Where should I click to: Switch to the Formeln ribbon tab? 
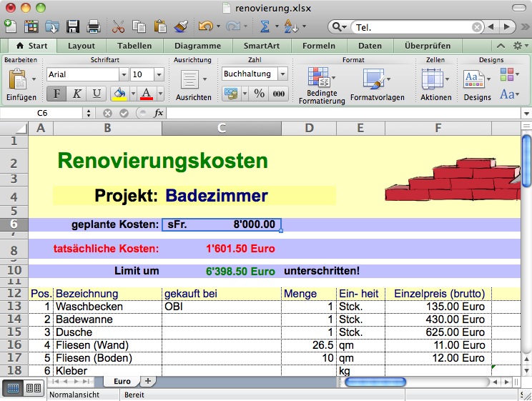tap(319, 46)
